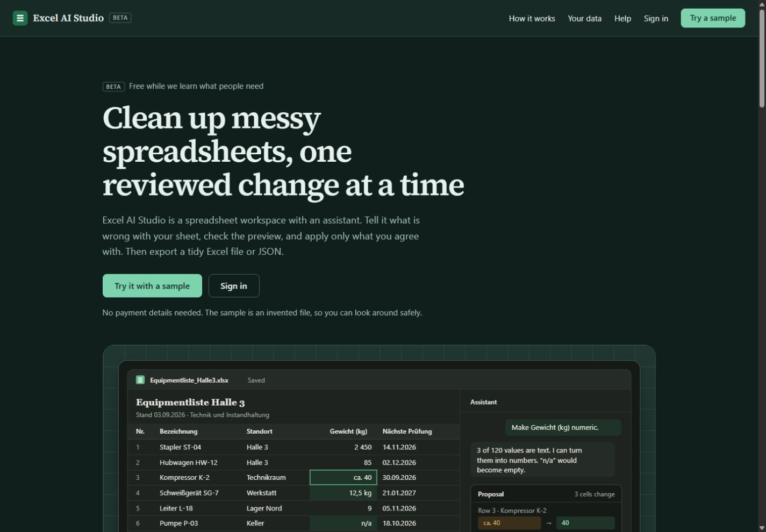The width and height of the screenshot is (766, 532).
Task: Click the 'Nächste Prüfung' column header
Action: [407, 432]
